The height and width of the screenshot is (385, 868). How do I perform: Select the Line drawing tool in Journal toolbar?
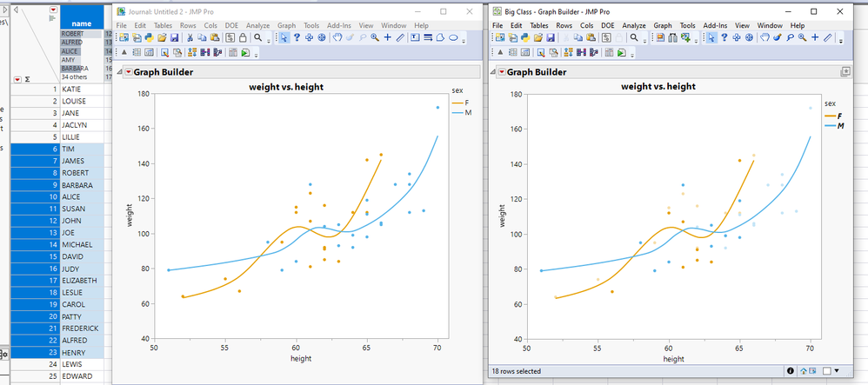point(400,37)
